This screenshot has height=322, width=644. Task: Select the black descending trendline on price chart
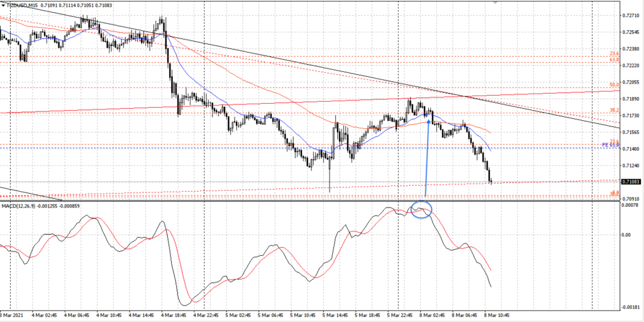[310, 65]
